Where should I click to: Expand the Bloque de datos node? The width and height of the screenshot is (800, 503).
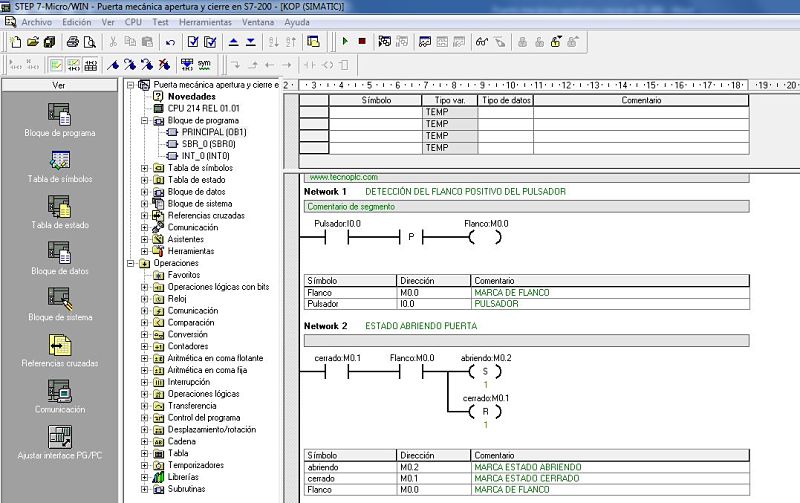coord(144,192)
